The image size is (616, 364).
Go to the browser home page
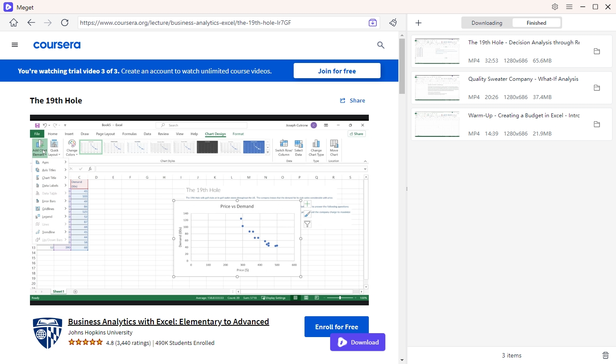pos(14,23)
